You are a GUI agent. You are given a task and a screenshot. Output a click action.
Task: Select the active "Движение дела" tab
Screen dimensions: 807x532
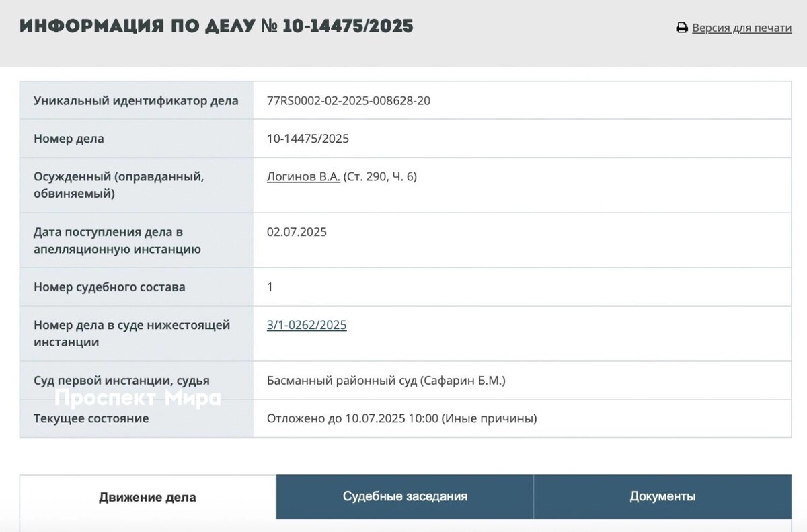pyautogui.click(x=148, y=496)
